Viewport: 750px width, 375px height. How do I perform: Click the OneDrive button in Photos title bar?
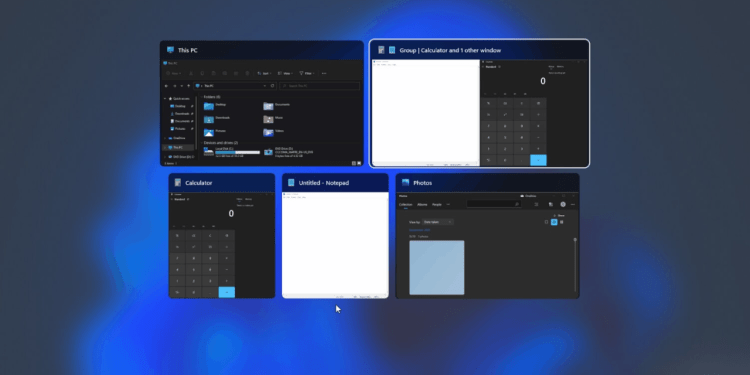529,196
